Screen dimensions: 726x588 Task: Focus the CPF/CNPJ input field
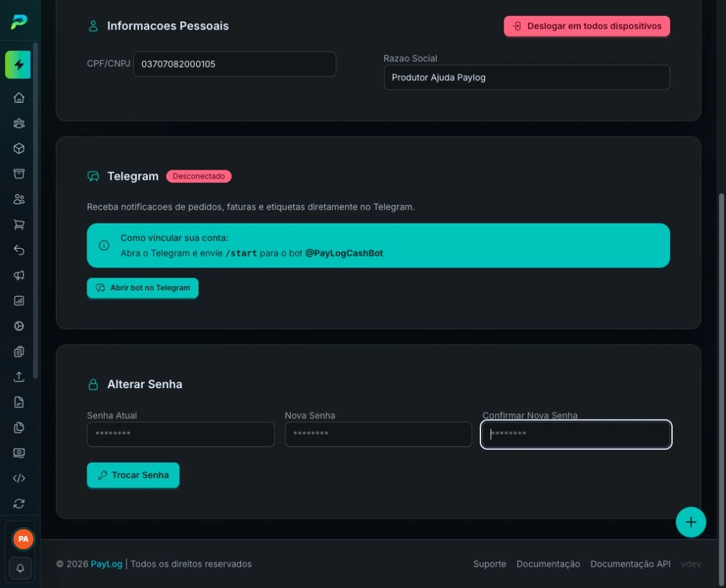(234, 64)
